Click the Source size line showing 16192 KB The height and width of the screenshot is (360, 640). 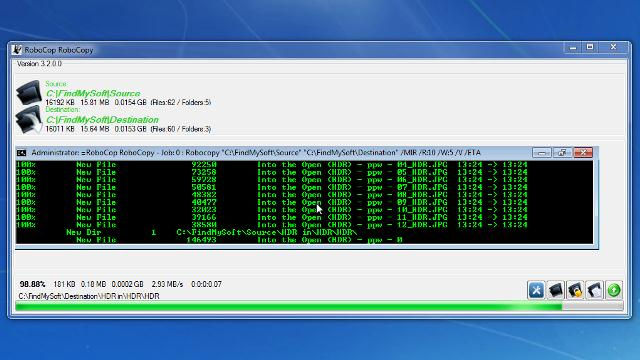tap(128, 102)
